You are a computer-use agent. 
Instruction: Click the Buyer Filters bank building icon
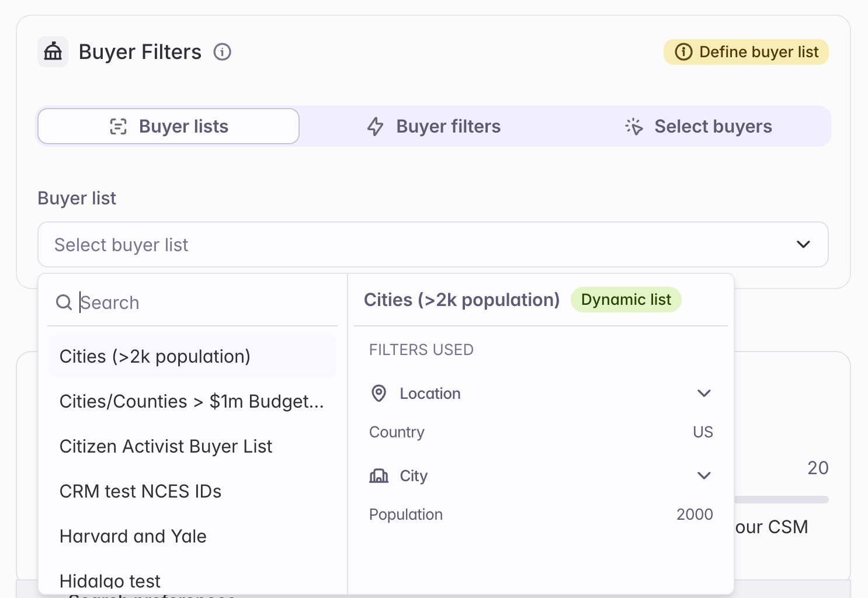53,52
